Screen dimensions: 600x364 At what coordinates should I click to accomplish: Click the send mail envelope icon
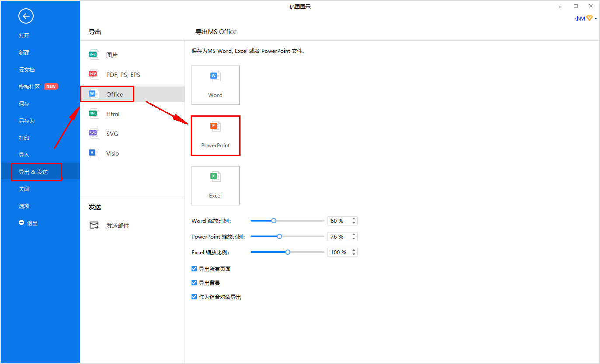[94, 225]
